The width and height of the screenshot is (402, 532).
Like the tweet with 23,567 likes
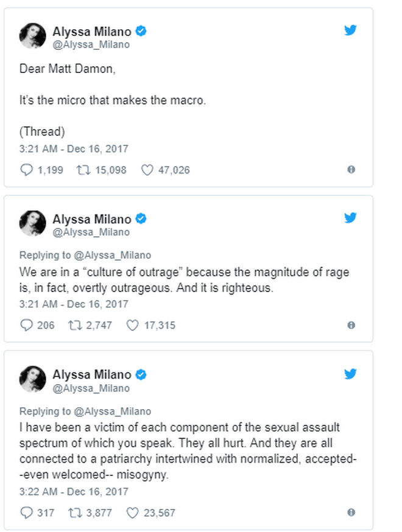132,513
